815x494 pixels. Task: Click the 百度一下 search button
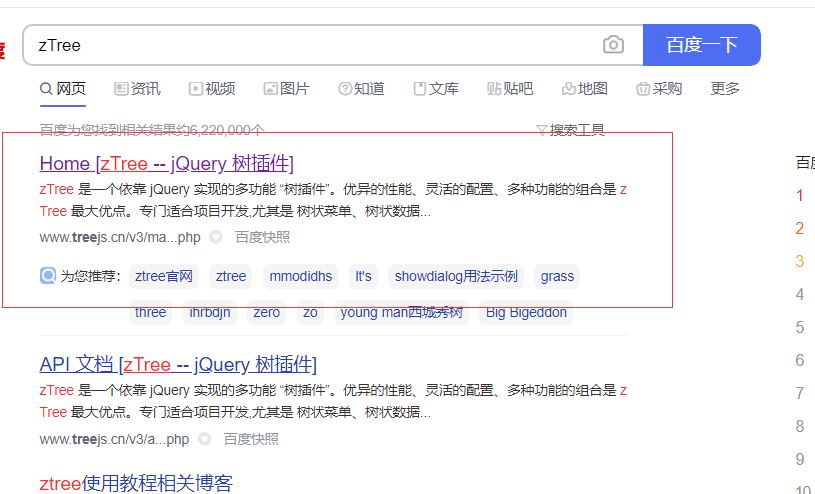702,45
